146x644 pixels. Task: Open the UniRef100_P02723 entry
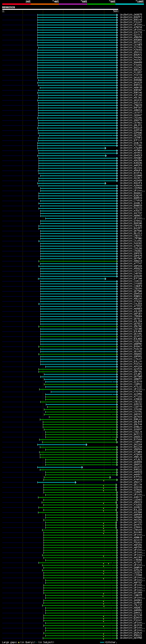[131, 208]
